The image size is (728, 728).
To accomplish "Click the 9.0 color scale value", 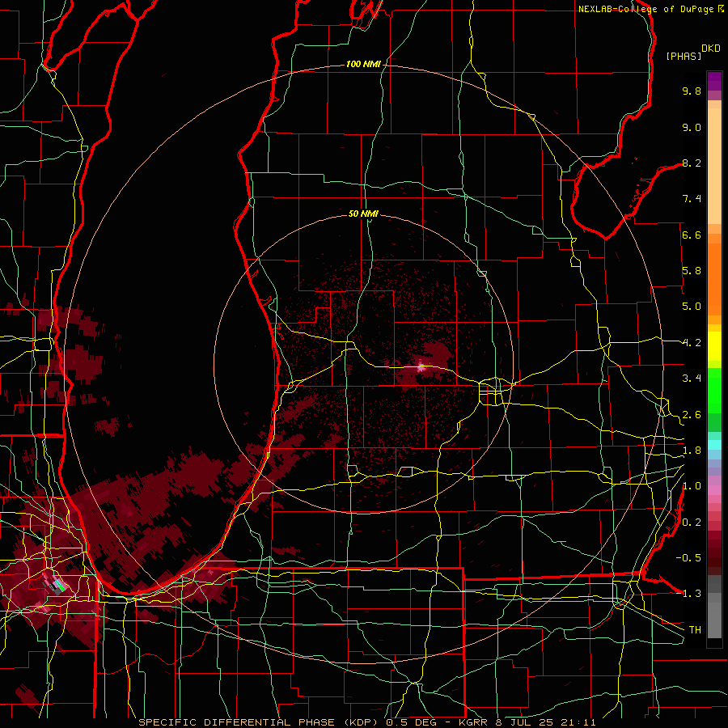I will [x=692, y=127].
